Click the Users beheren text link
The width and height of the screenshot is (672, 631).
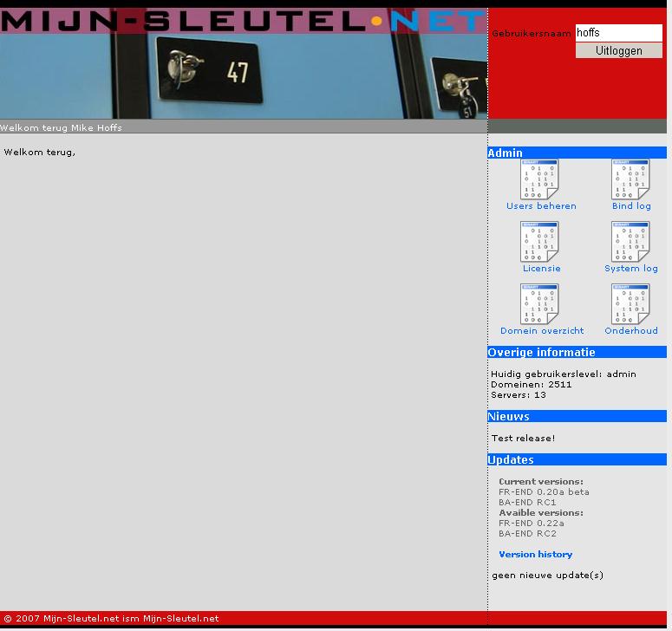pos(541,206)
